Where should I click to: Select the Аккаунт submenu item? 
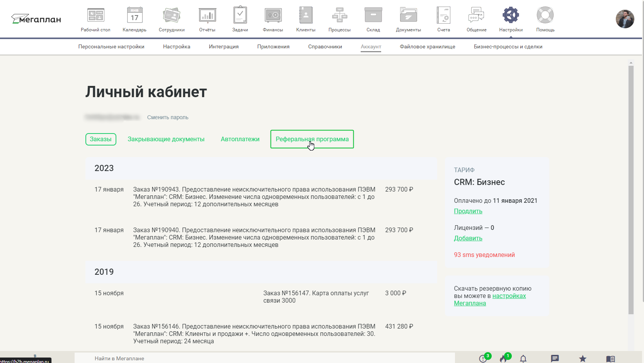(371, 47)
